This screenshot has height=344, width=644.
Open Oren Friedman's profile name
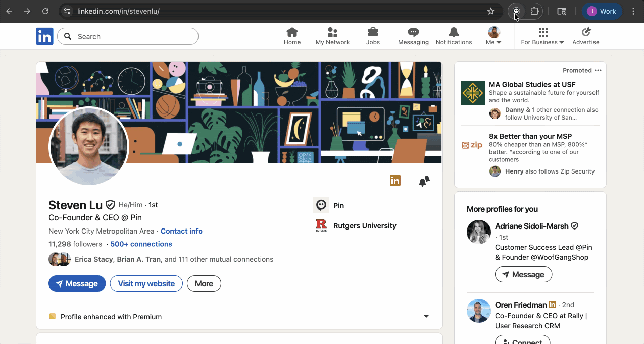pyautogui.click(x=521, y=305)
